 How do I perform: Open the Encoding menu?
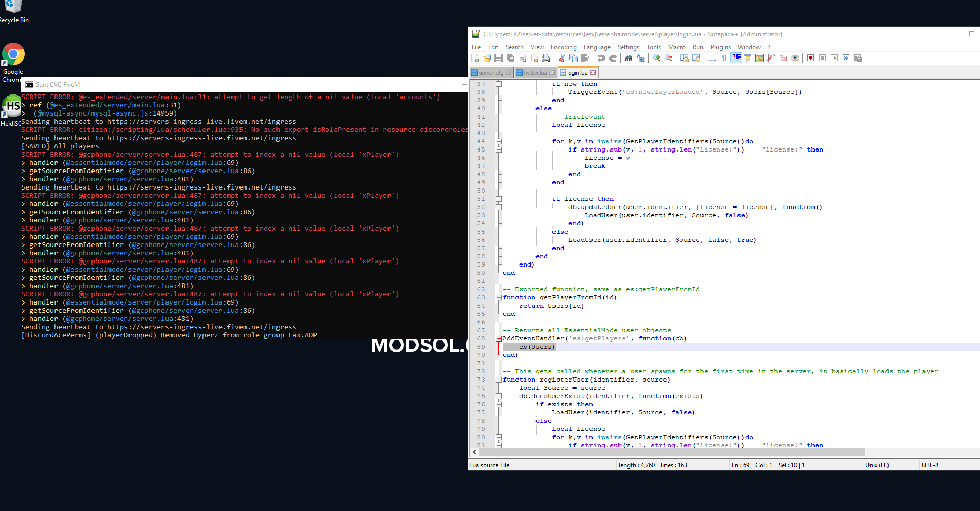564,47
